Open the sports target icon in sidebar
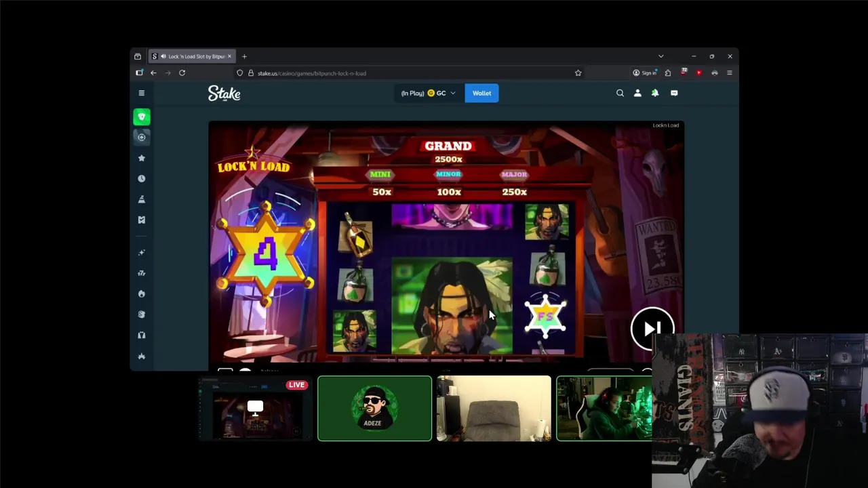 (142, 137)
